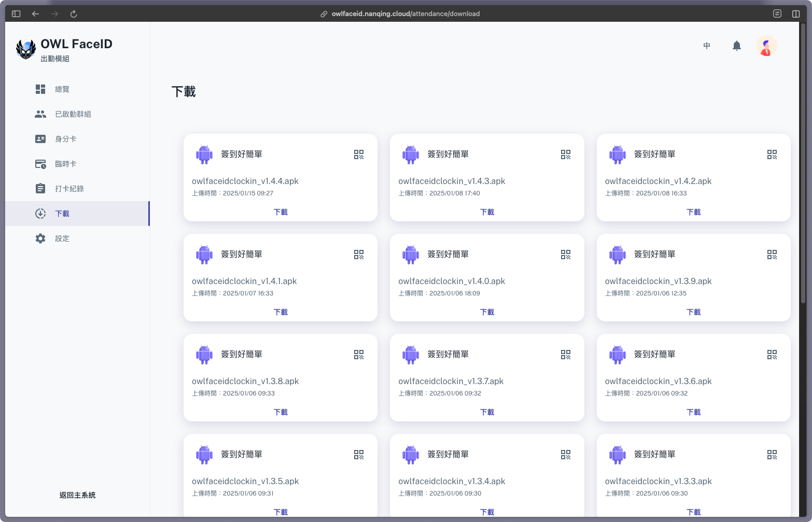Reload the page with browser refresh icon

pos(74,14)
